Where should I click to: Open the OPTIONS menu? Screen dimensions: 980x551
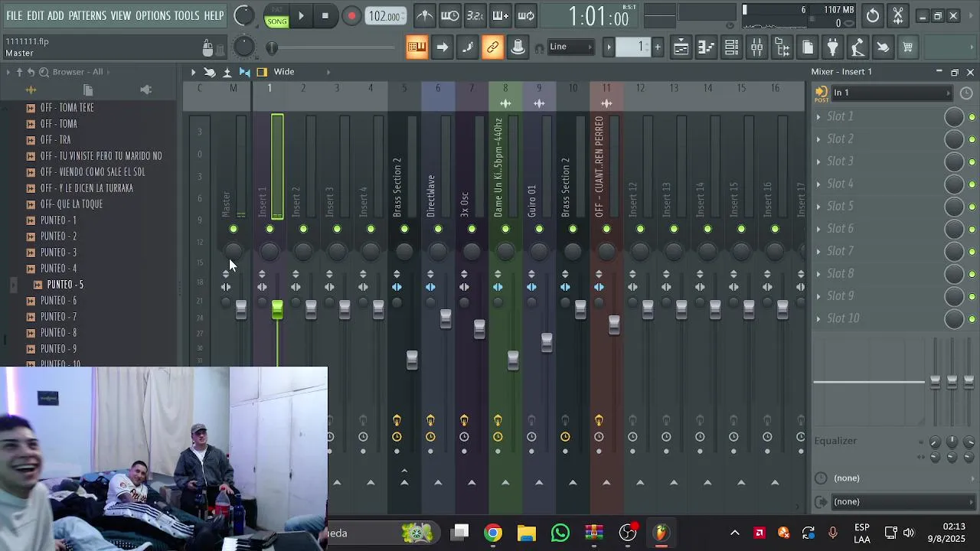click(x=153, y=15)
